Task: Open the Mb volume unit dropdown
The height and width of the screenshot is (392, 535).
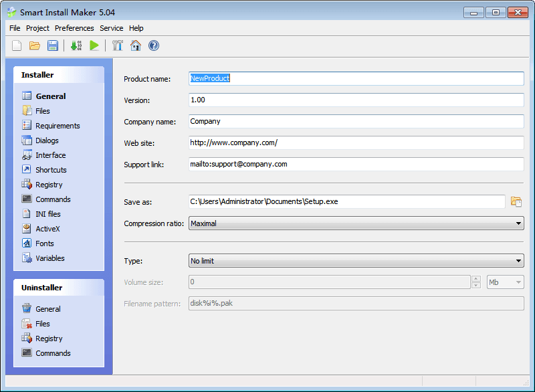Action: 506,282
